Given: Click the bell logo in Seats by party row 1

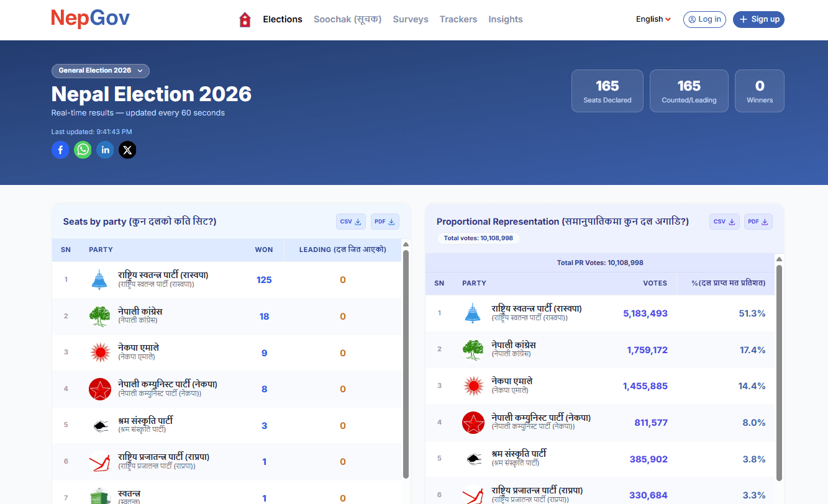Looking at the screenshot, I should tap(99, 280).
